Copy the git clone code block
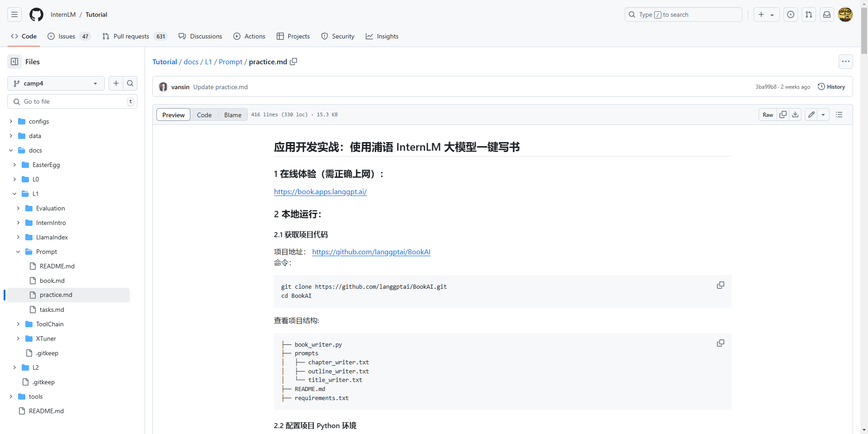The image size is (868, 434). click(x=721, y=285)
